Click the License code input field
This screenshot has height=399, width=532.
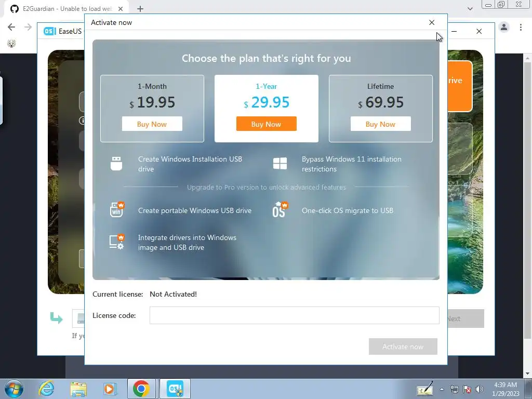coord(294,315)
